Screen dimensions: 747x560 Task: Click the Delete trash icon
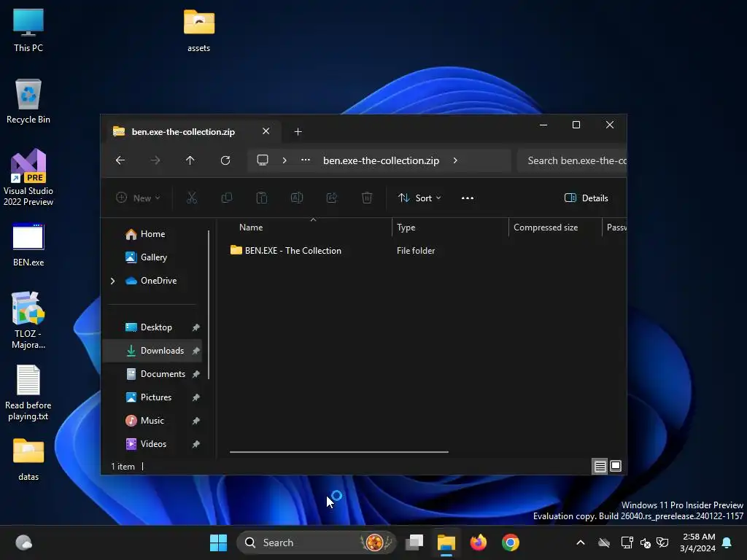pyautogui.click(x=367, y=198)
